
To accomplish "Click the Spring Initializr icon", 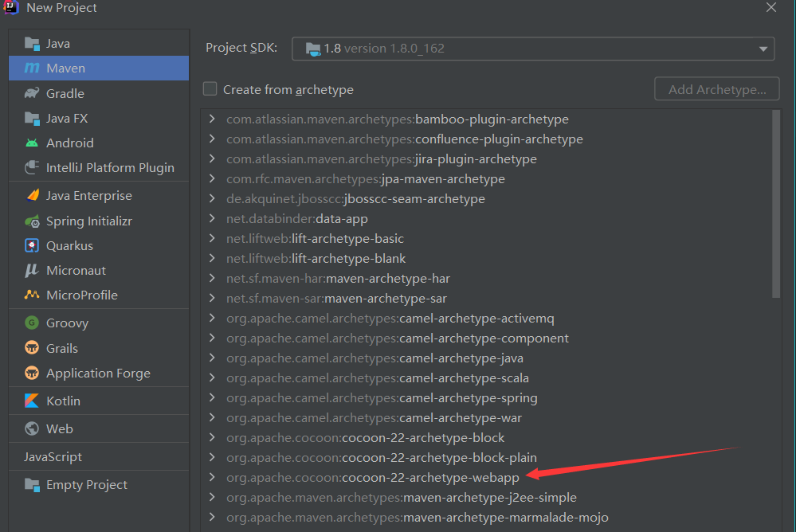I will tap(32, 221).
